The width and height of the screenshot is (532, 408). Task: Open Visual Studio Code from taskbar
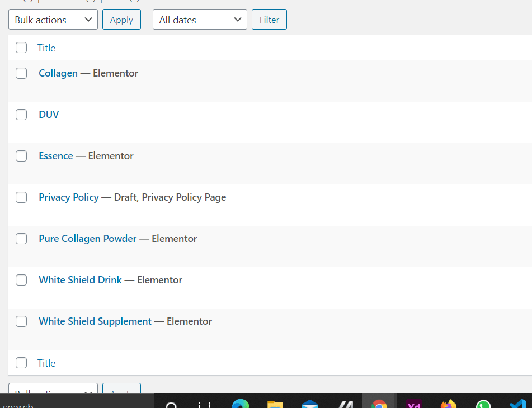tap(518, 404)
